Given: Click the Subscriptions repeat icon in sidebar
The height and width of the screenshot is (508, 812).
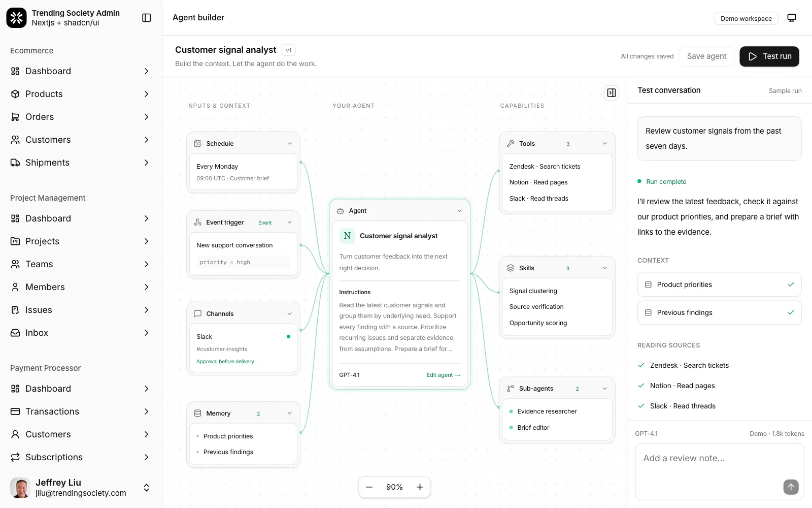Looking at the screenshot, I should pos(15,457).
